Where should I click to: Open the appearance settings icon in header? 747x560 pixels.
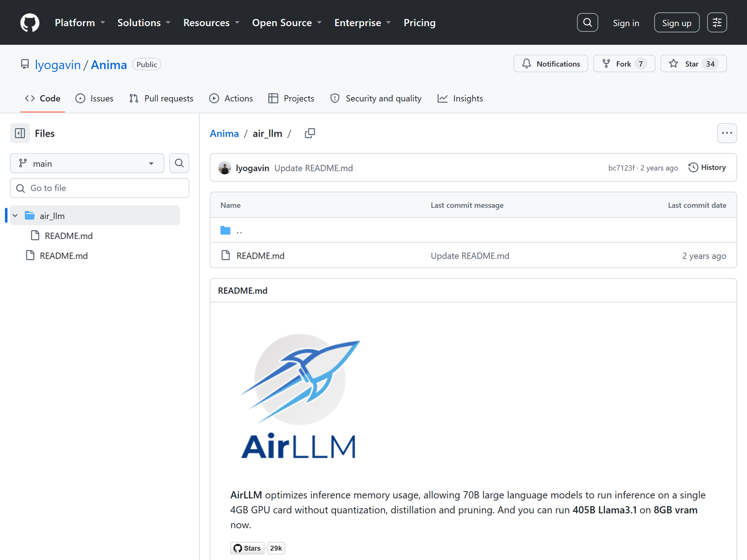click(717, 22)
